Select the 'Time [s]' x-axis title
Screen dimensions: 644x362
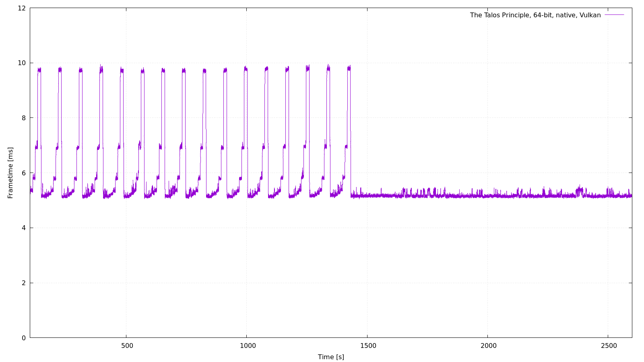(331, 357)
